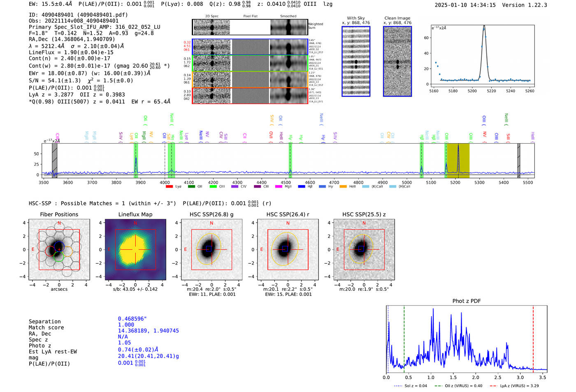
Task: Click the green-bordered fiber spectrum row
Action: (x=250, y=63)
